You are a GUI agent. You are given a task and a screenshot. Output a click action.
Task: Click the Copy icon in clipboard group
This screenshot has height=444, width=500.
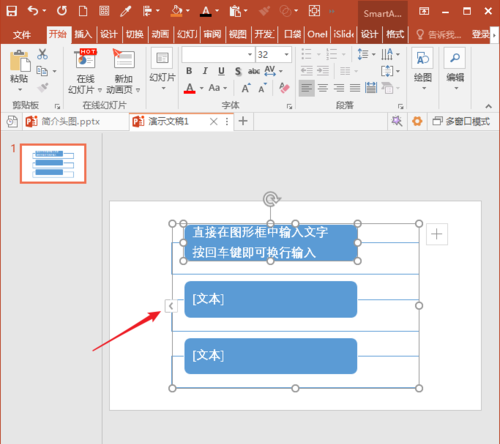pyautogui.click(x=42, y=71)
